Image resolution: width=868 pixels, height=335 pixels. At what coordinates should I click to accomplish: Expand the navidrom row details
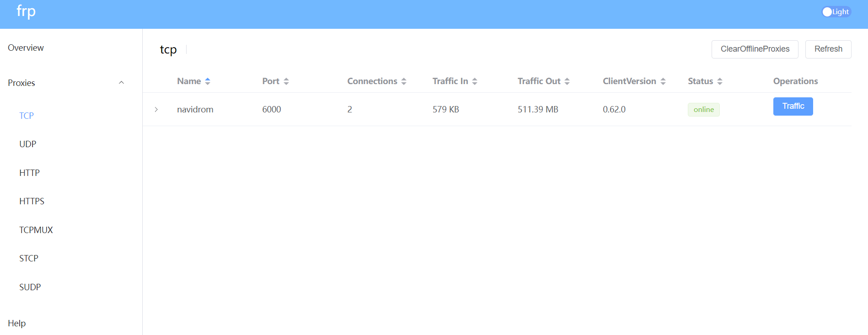click(x=156, y=110)
